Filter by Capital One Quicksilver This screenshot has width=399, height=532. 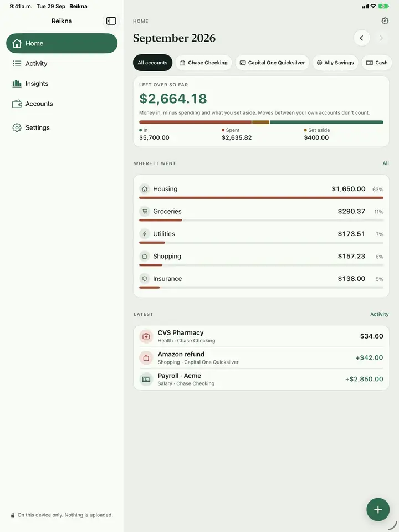[272, 63]
